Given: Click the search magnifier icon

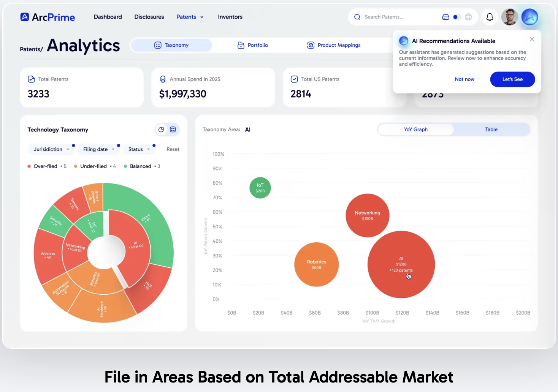Looking at the screenshot, I should [x=357, y=17].
